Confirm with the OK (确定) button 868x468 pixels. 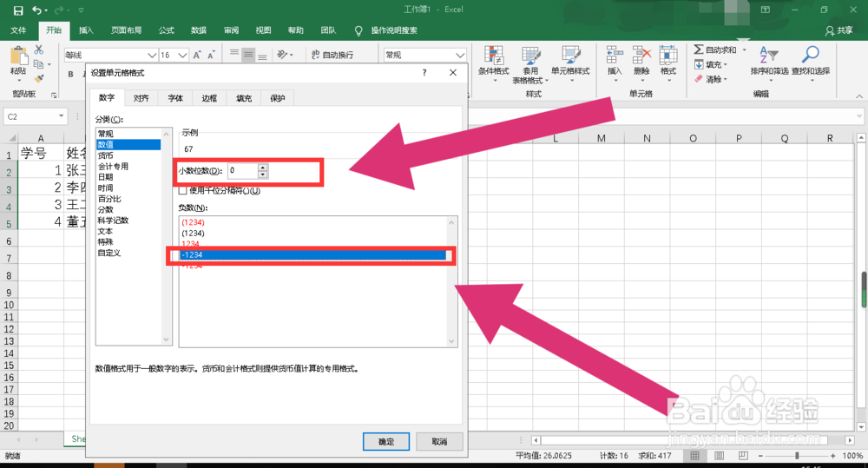[386, 441]
